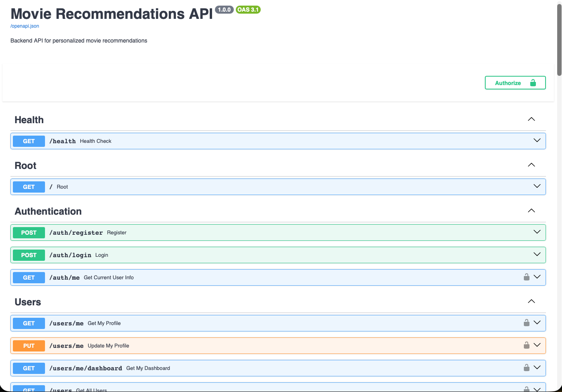This screenshot has height=392, width=562.
Task: Expand the /users/me/dashboard endpoint arrow
Action: (537, 368)
